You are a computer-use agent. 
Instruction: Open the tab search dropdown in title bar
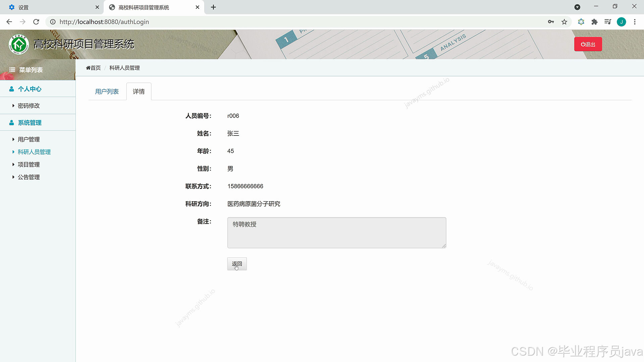click(577, 7)
